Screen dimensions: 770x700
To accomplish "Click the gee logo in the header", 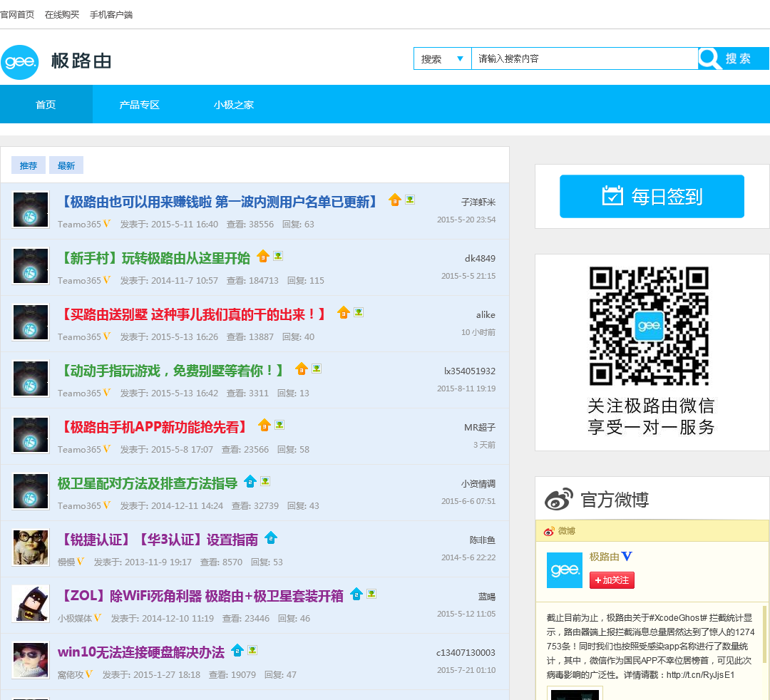I will pos(20,62).
